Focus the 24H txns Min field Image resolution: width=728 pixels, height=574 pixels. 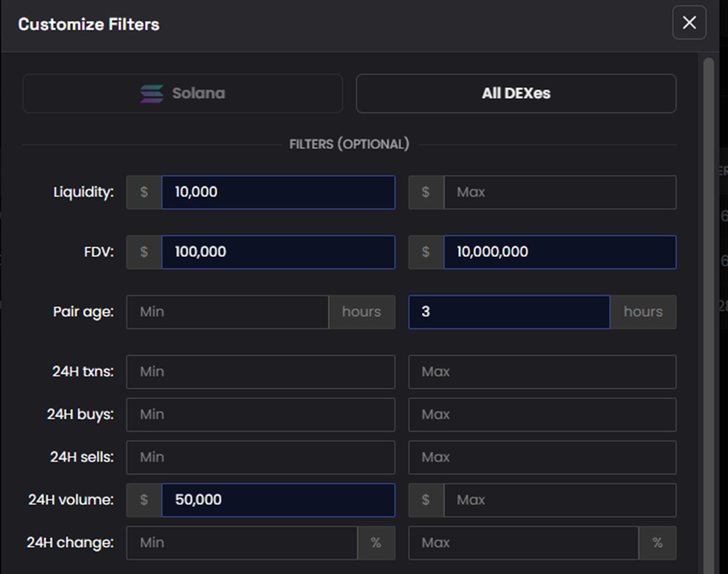pyautogui.click(x=261, y=372)
